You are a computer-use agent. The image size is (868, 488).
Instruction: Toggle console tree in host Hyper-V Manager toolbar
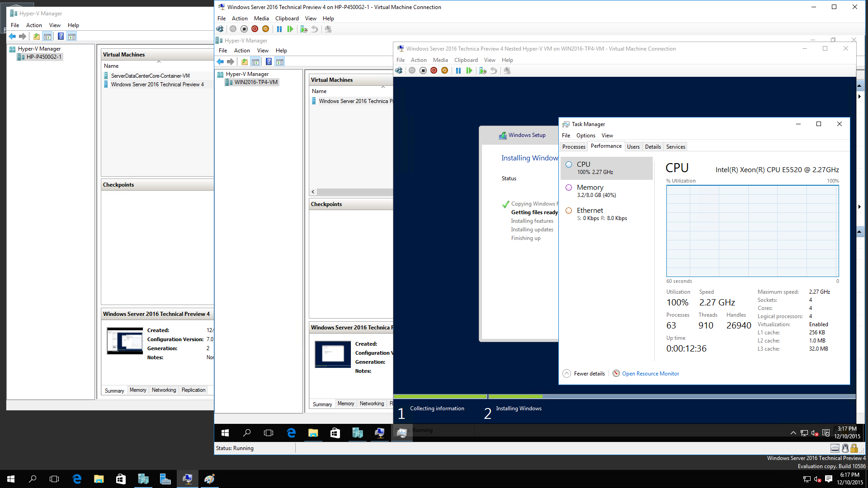(47, 36)
